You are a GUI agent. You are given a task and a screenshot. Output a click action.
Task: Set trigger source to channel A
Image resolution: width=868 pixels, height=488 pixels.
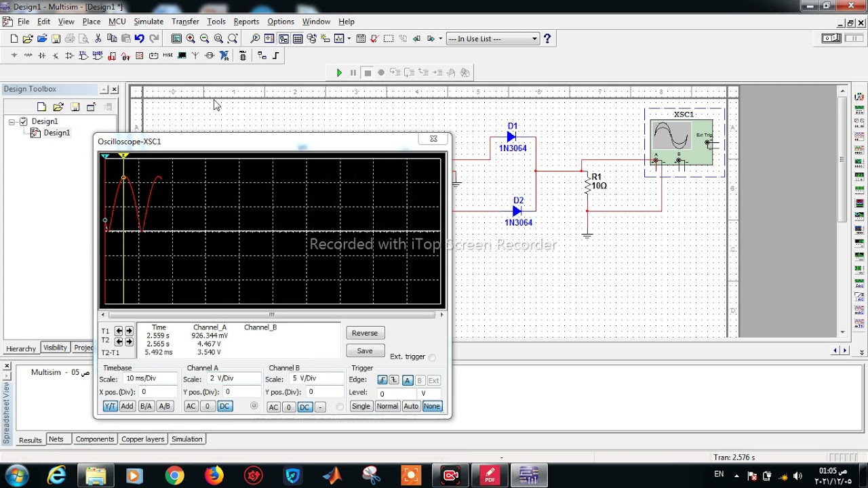point(408,380)
